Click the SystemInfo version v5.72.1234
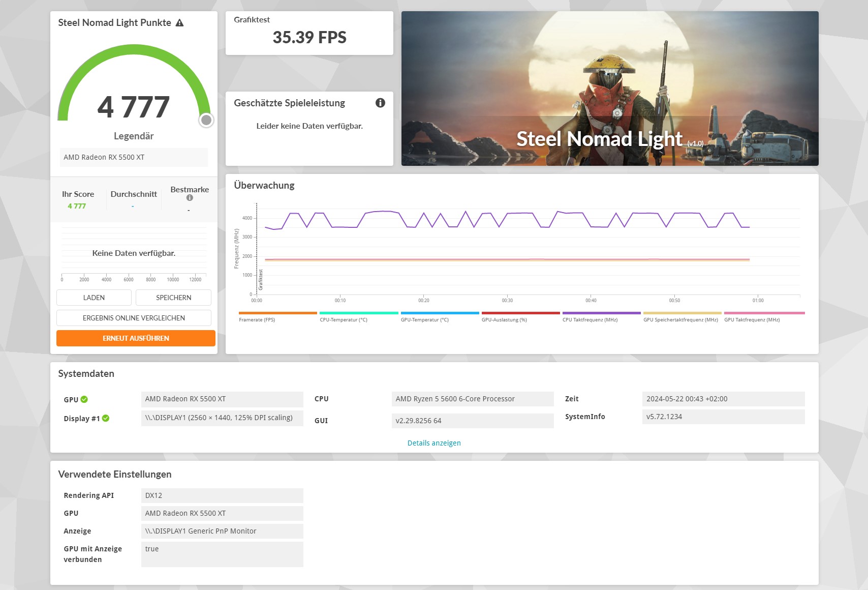The width and height of the screenshot is (868, 590). tap(723, 417)
